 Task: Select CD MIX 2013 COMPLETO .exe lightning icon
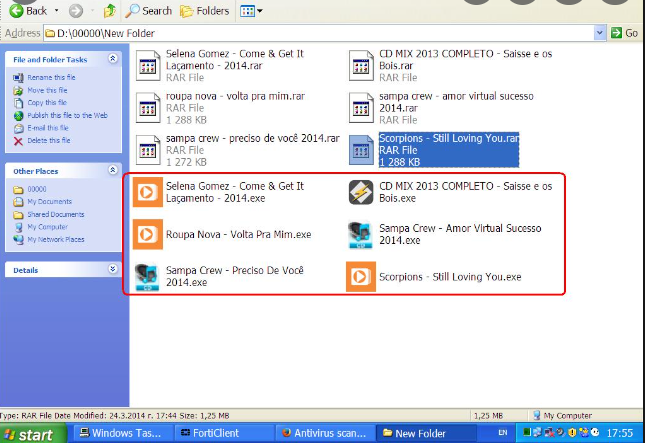point(361,192)
